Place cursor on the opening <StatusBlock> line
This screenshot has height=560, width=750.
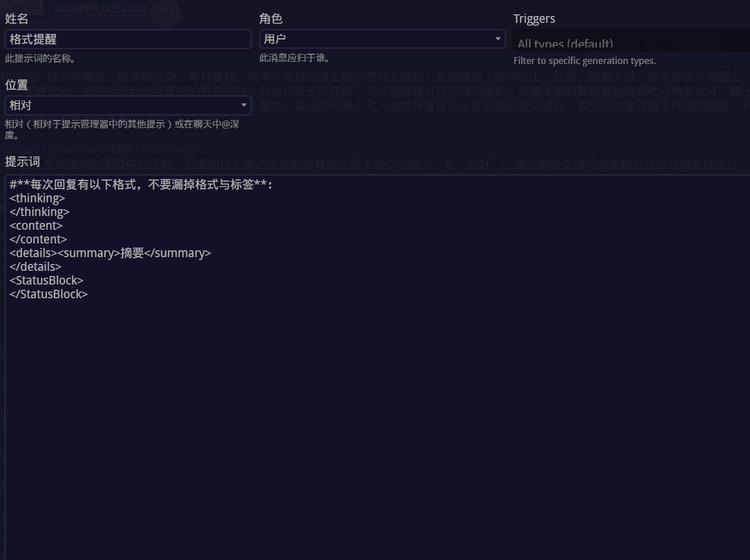46,281
